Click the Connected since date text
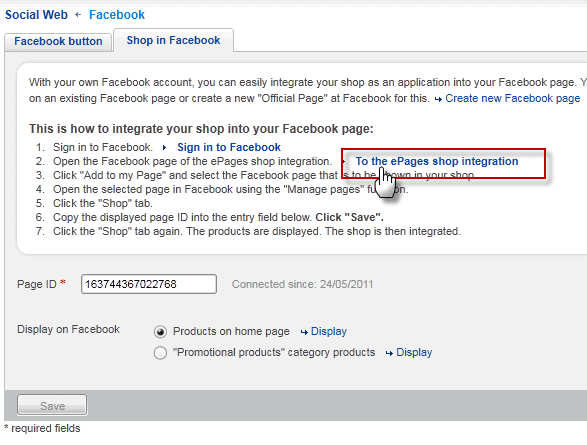 click(x=302, y=284)
